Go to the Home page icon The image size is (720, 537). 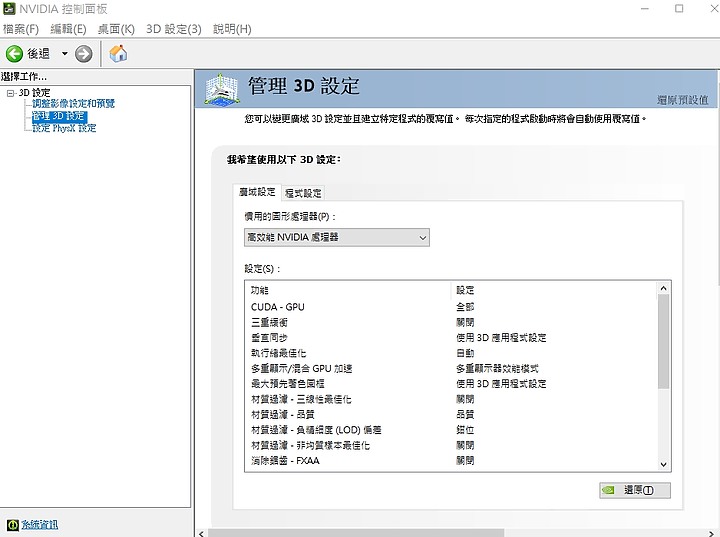(x=118, y=53)
